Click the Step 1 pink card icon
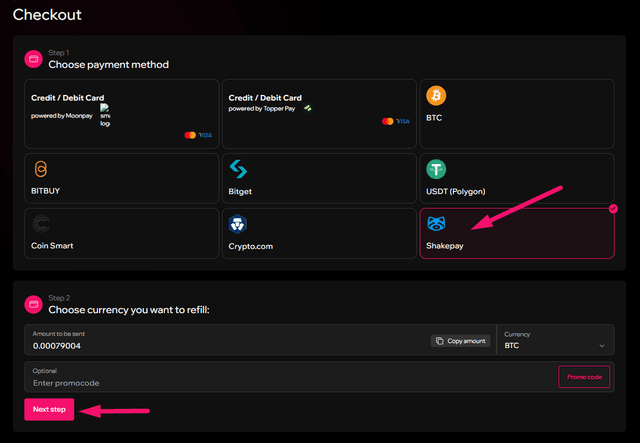This screenshot has width=640, height=443. pos(33,59)
